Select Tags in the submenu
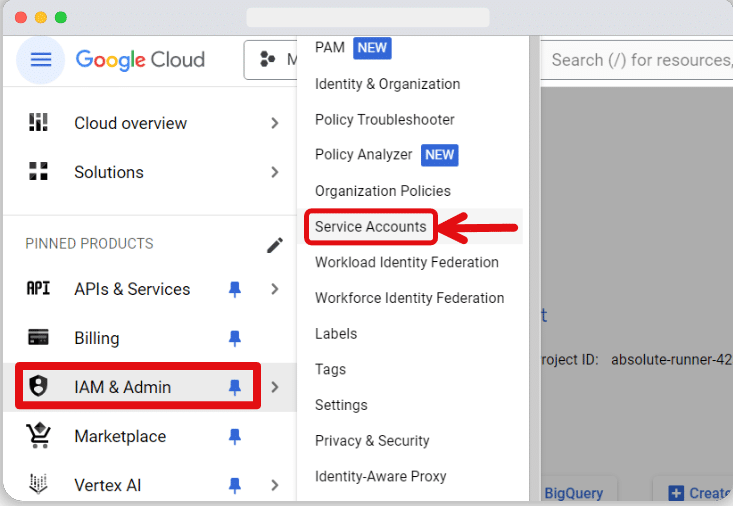 click(x=331, y=369)
